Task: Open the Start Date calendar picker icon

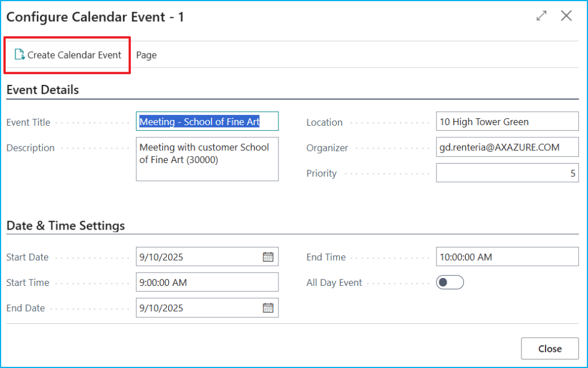Action: (x=268, y=257)
